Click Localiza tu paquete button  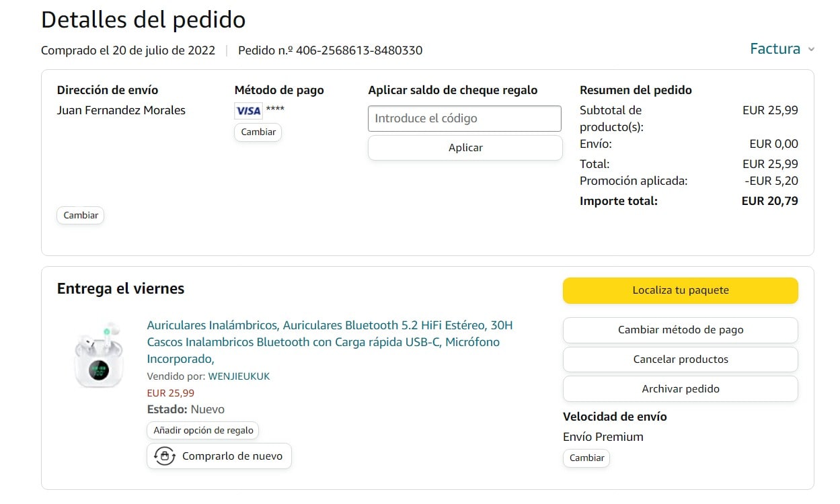tap(680, 290)
